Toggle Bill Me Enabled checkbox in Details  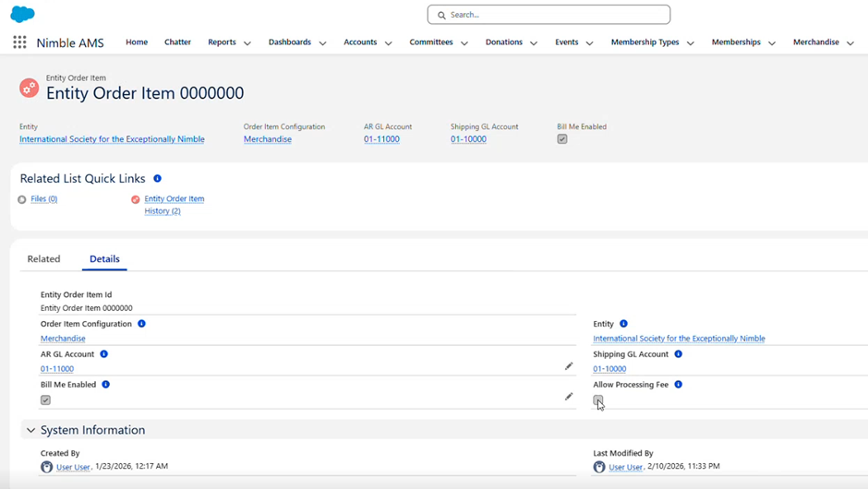point(45,400)
